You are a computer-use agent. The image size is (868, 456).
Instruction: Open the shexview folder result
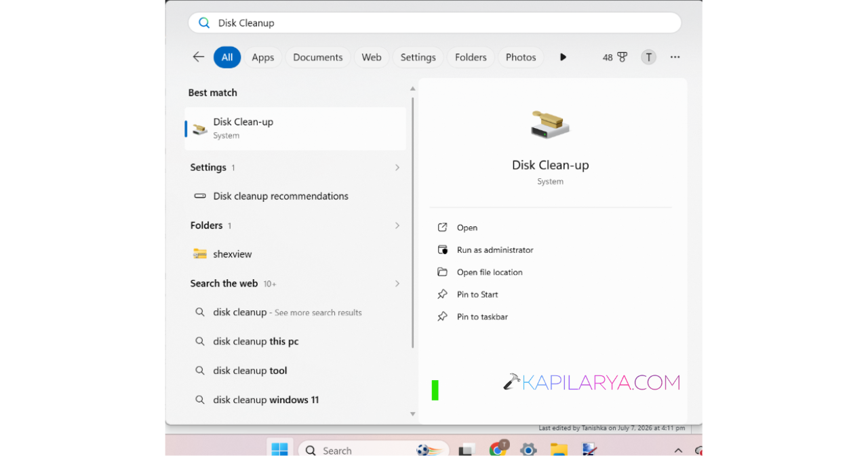[x=295, y=254]
